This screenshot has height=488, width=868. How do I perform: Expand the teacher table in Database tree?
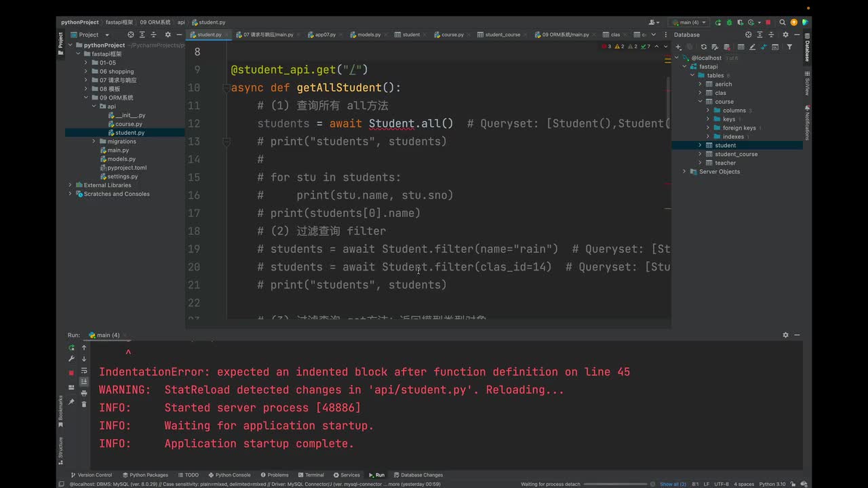(700, 163)
